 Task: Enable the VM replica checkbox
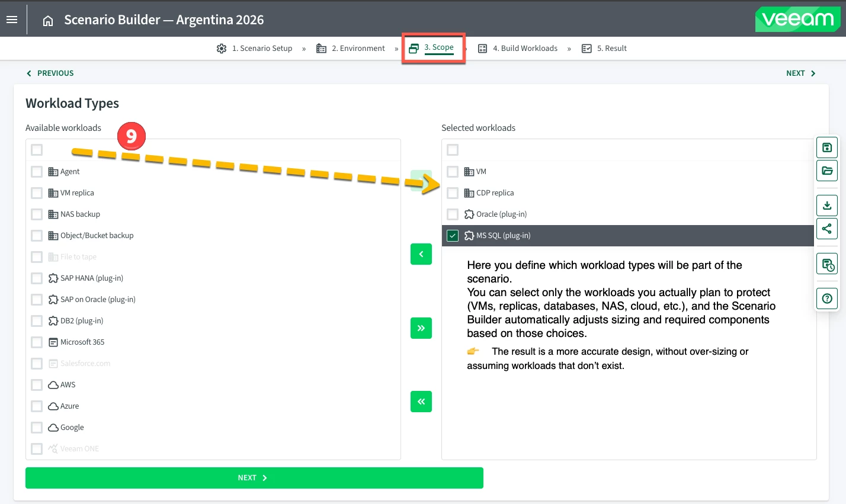(x=37, y=193)
